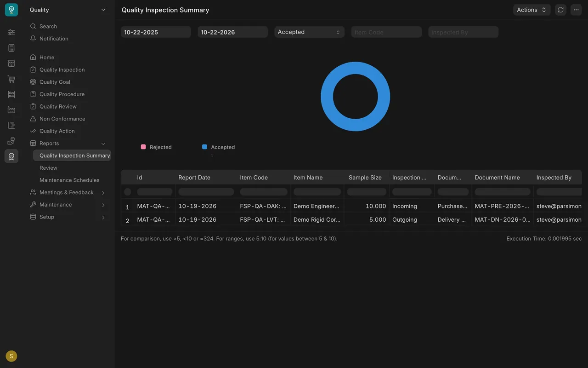Click the to-date field 10-22-2026
Viewport: 588px width, 368px height.
[232, 32]
